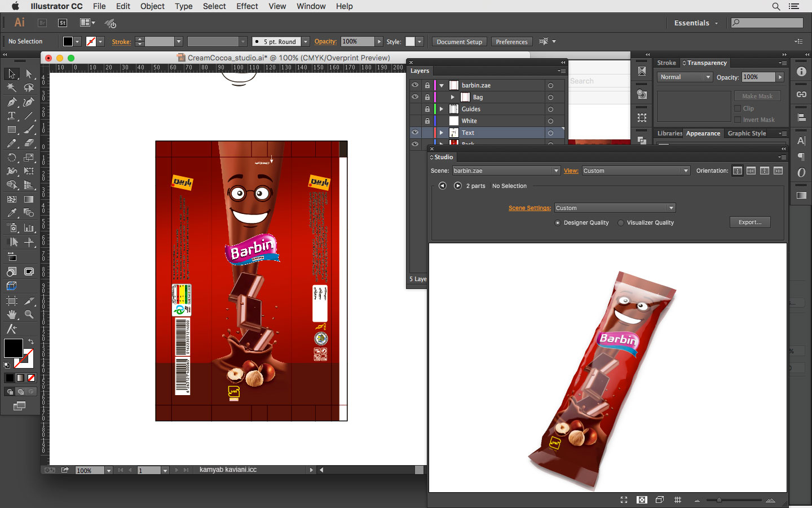The image size is (812, 508).
Task: Select the Pen tool
Action: [x=11, y=102]
